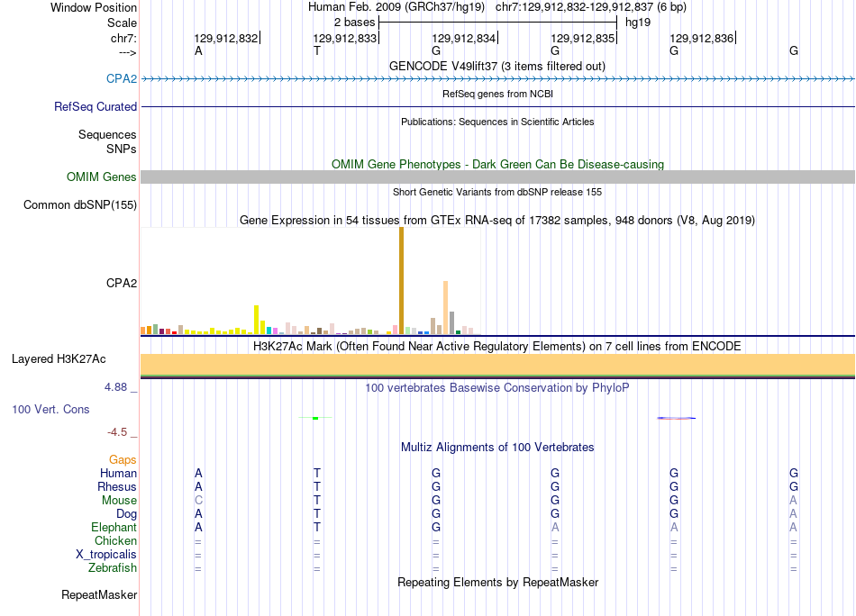The image size is (856, 616).
Task: Click the RepeatMasker track label
Action: pyautogui.click(x=99, y=594)
